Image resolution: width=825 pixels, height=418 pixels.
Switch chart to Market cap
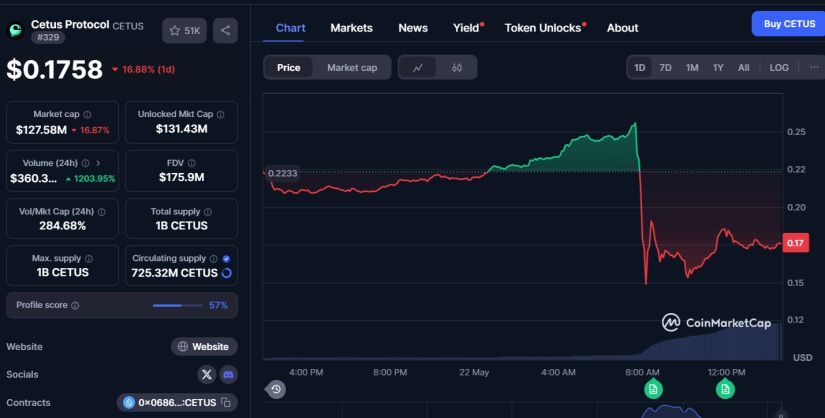pos(352,67)
